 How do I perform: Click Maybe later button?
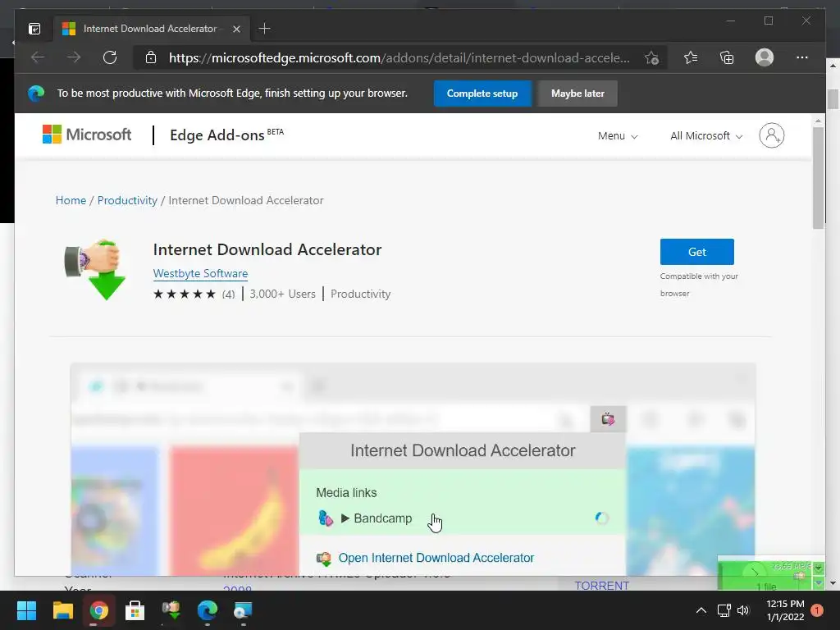tap(577, 94)
